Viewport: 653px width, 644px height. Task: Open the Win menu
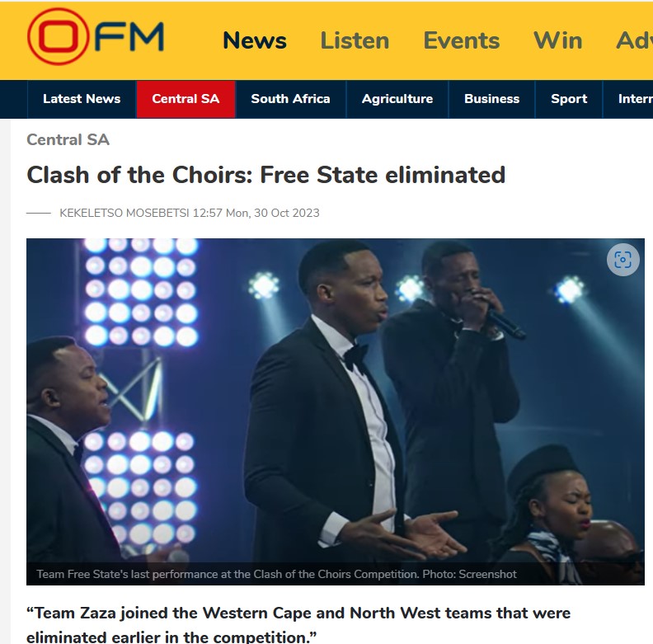(x=557, y=40)
